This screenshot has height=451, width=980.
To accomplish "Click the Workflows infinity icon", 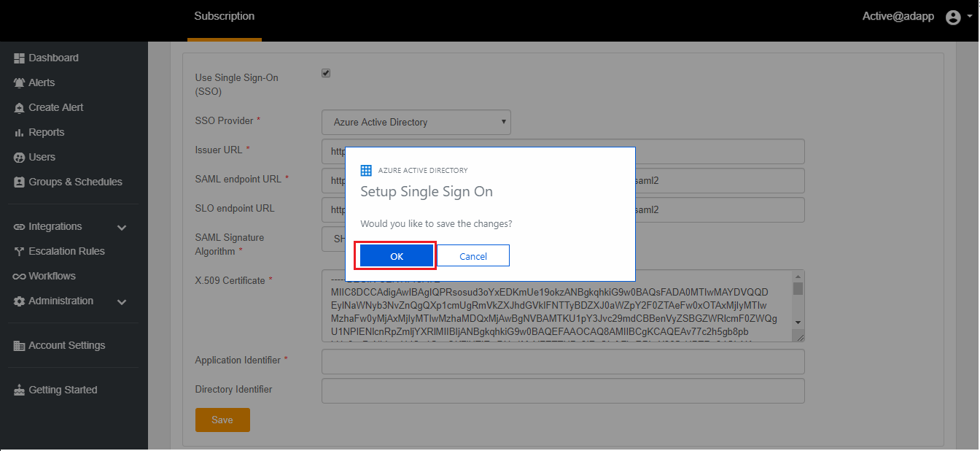I will click(x=19, y=277).
